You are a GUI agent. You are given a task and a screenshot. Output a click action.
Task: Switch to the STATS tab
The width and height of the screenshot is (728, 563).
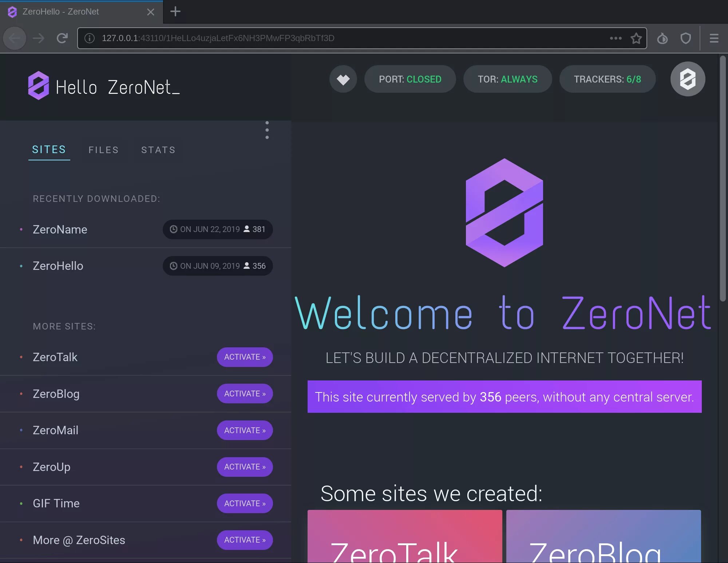pos(158,150)
